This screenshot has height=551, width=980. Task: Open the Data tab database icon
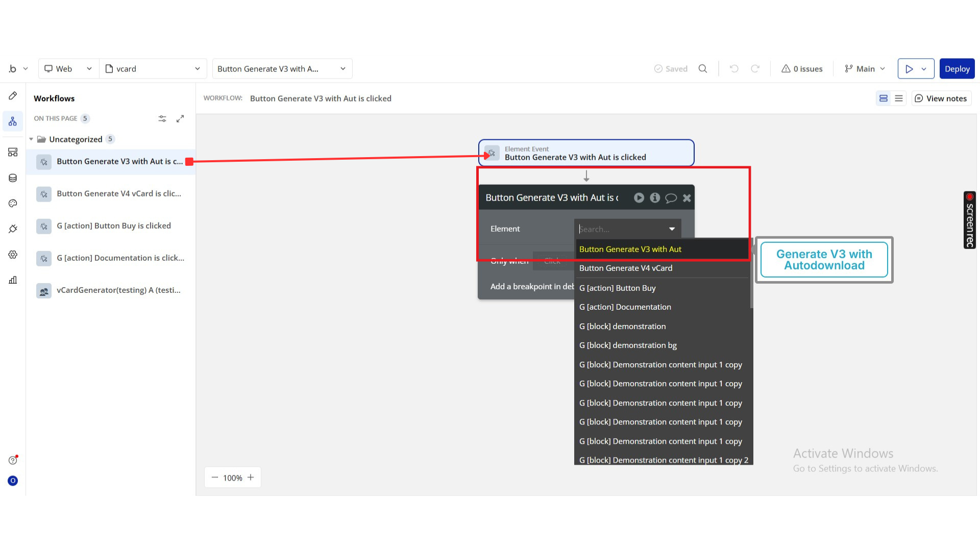[13, 178]
